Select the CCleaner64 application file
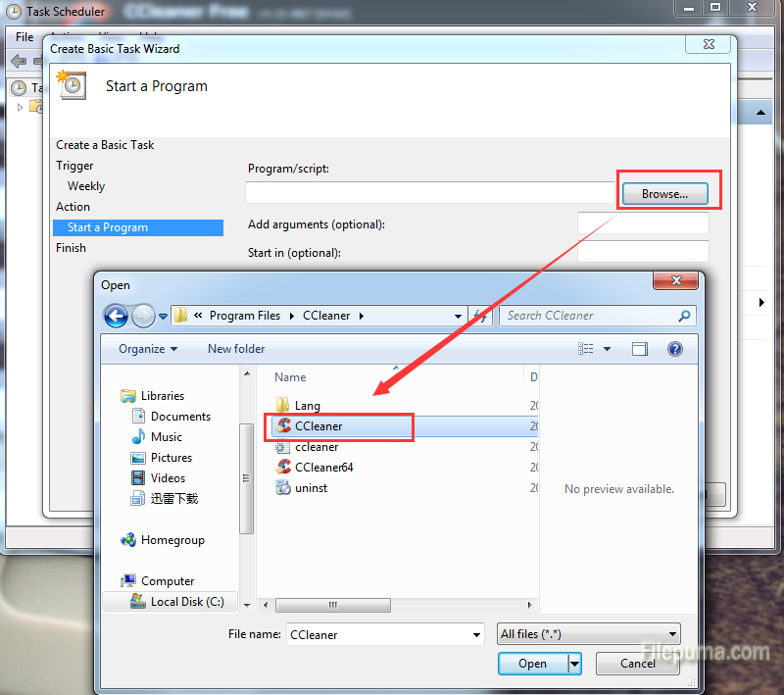784x695 pixels. tap(323, 467)
